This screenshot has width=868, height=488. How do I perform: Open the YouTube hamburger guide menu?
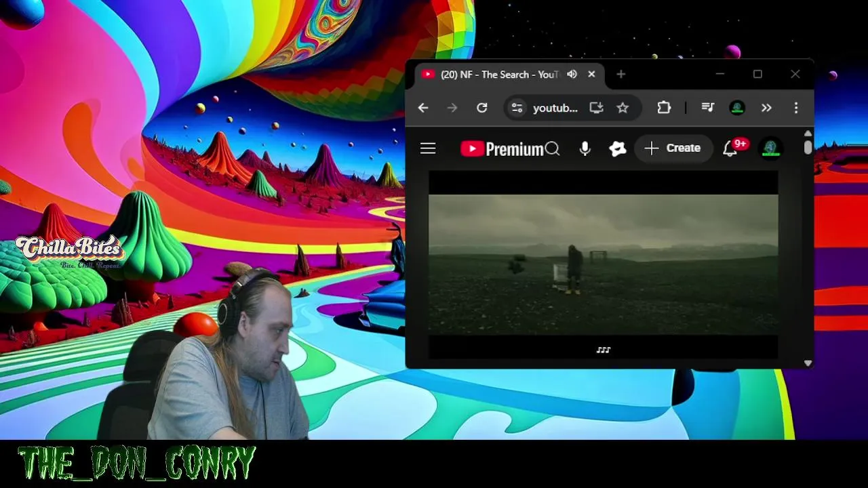(428, 148)
